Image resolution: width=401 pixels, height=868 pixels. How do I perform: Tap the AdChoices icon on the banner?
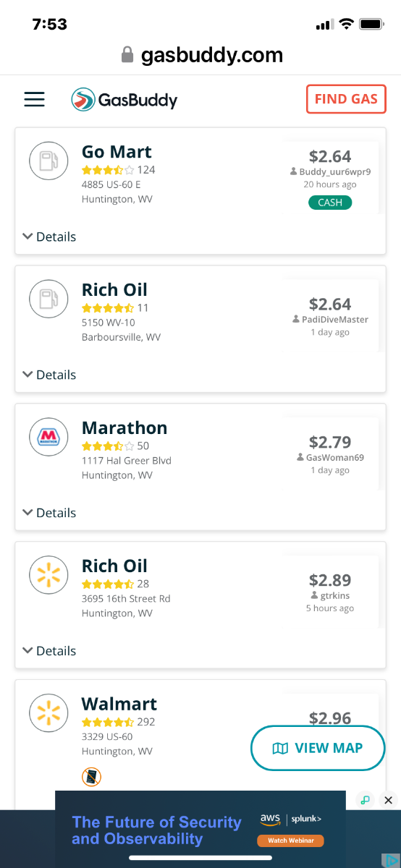click(x=390, y=861)
